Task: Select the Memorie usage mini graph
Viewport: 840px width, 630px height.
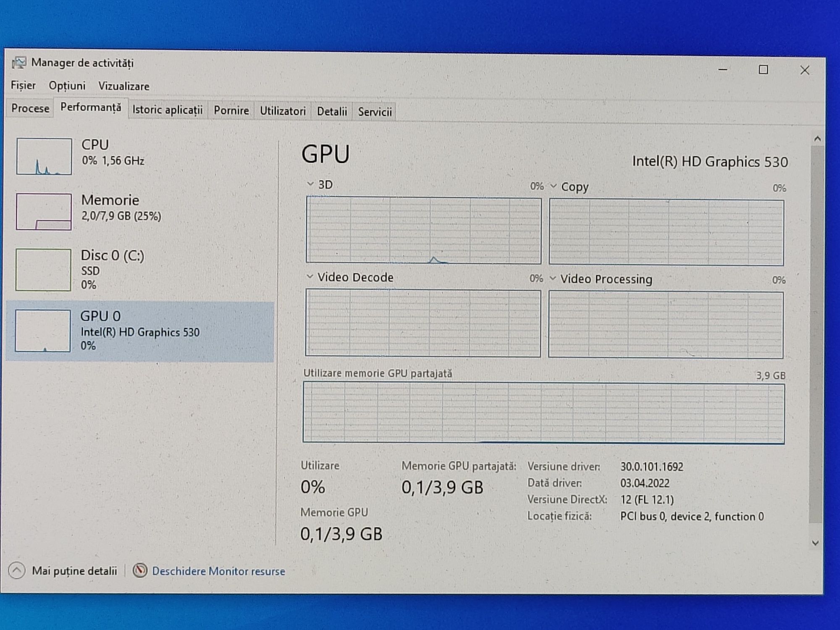Action: [44, 212]
